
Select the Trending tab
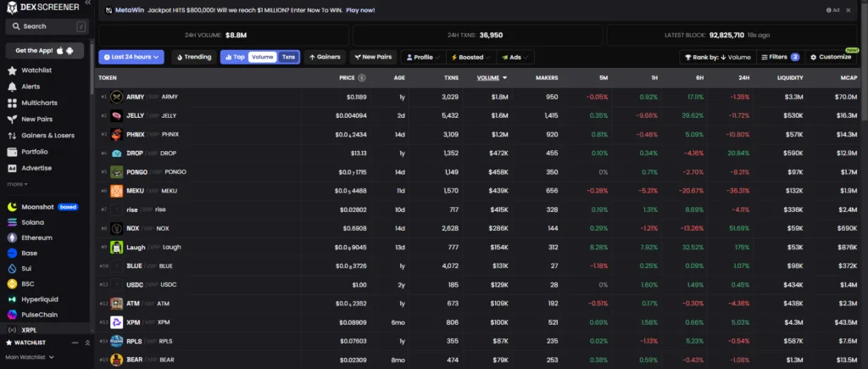click(x=194, y=57)
